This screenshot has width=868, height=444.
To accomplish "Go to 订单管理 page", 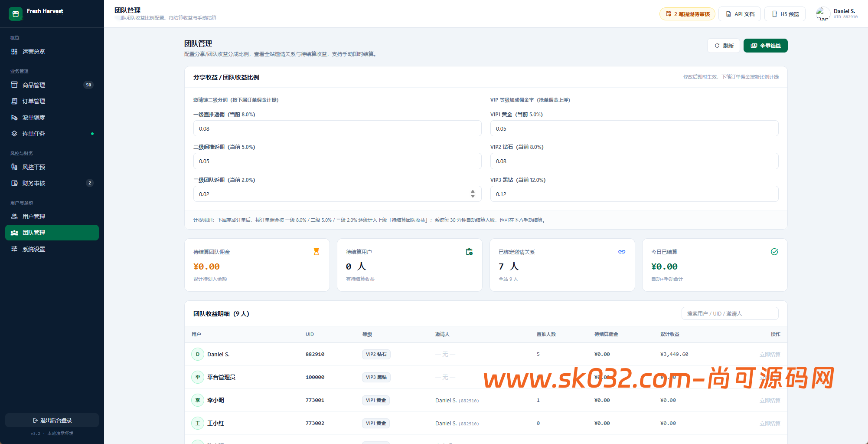I will [52, 101].
